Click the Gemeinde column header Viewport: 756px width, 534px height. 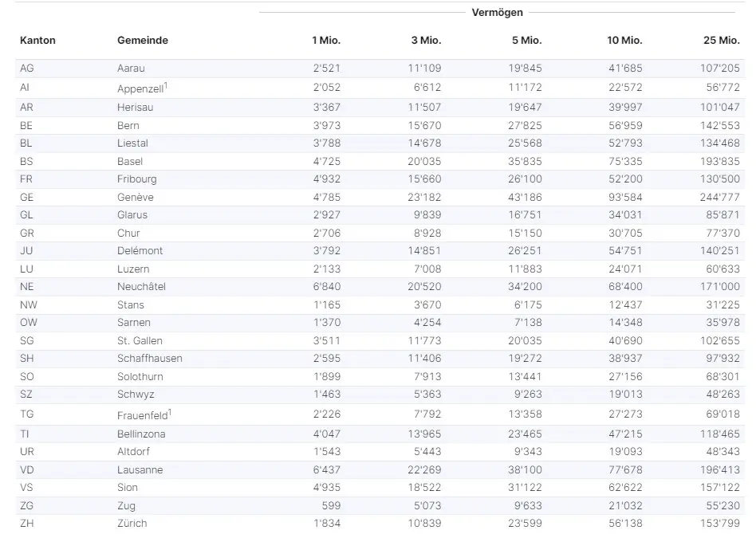click(x=143, y=41)
